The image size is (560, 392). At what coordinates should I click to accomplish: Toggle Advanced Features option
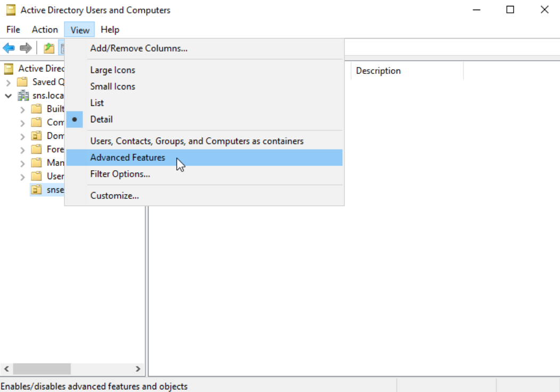(x=204, y=157)
